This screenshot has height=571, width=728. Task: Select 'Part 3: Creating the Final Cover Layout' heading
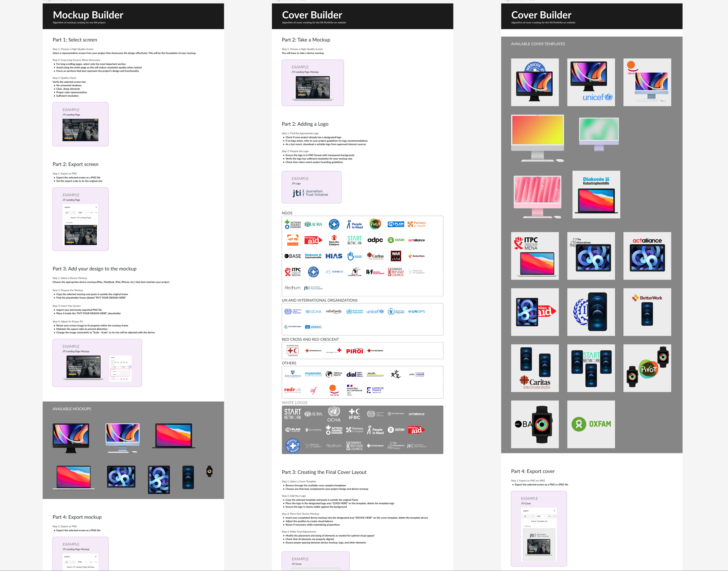point(324,472)
